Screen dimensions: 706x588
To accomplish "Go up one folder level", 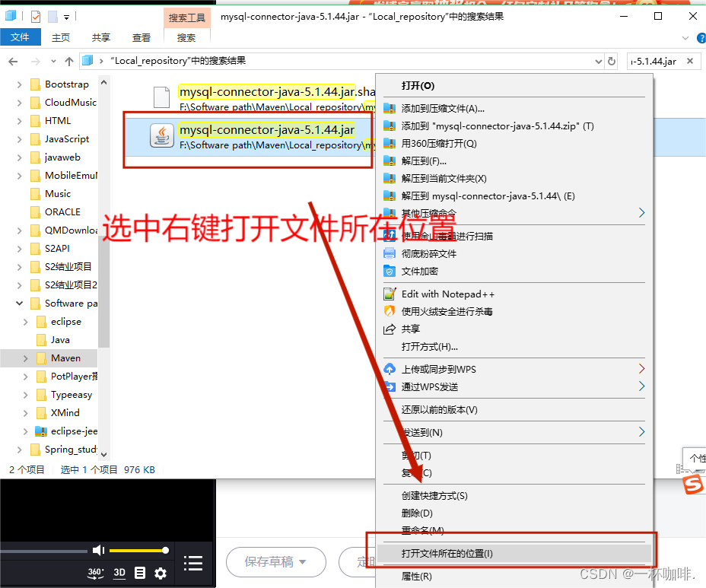I will [69, 61].
